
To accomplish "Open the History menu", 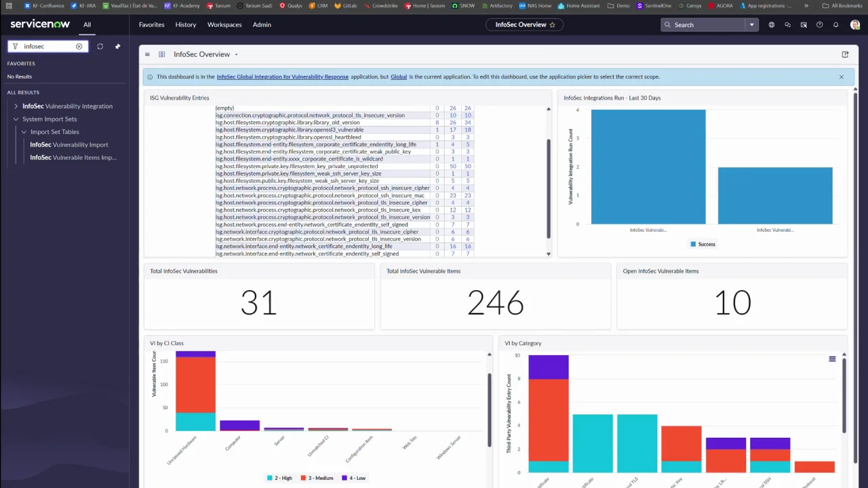I will pos(185,24).
